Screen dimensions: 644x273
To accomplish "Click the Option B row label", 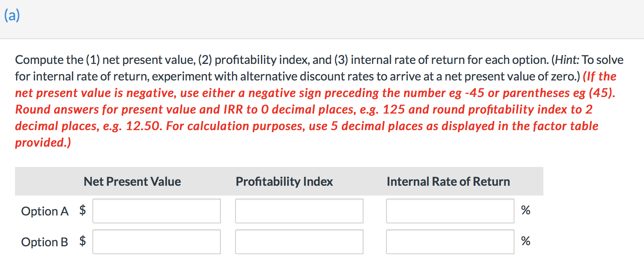I will coord(45,242).
